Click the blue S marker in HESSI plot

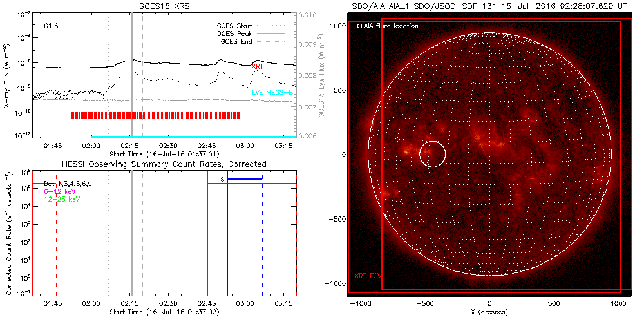point(222,178)
